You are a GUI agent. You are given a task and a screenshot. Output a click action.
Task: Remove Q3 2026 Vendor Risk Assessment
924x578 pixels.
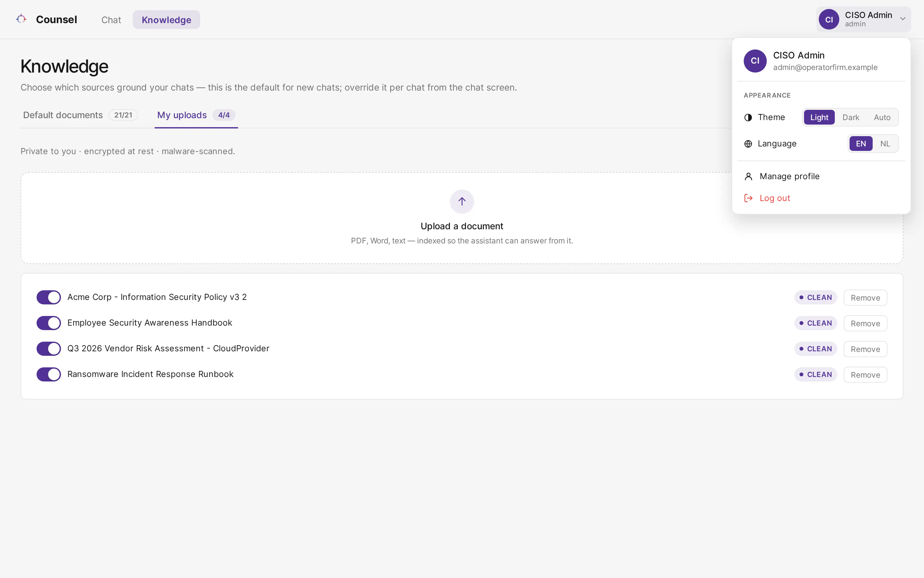coord(865,349)
